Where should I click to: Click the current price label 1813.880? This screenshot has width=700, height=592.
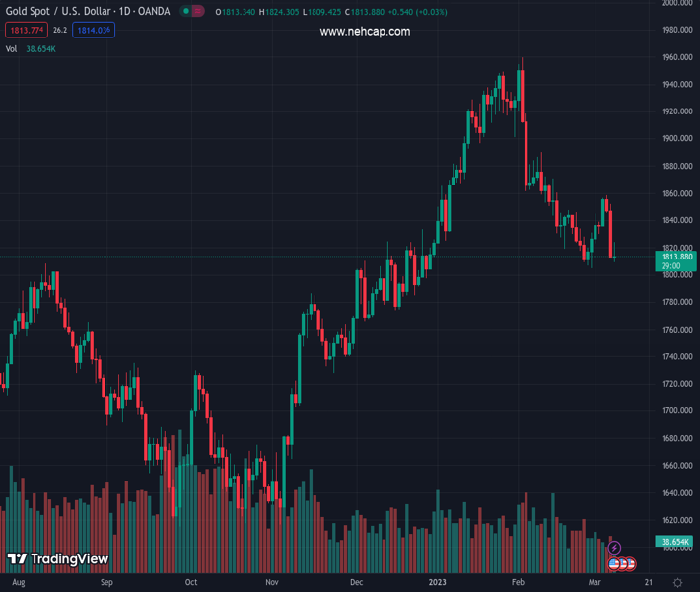point(675,258)
